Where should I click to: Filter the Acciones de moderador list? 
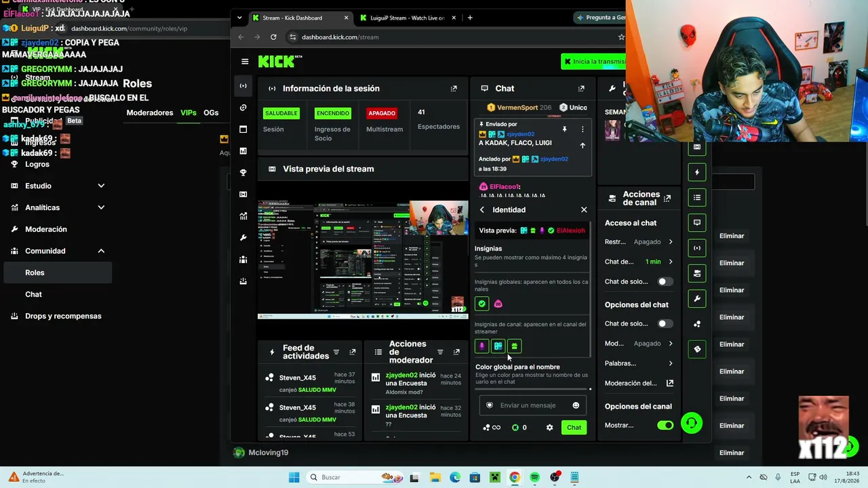[x=440, y=352]
